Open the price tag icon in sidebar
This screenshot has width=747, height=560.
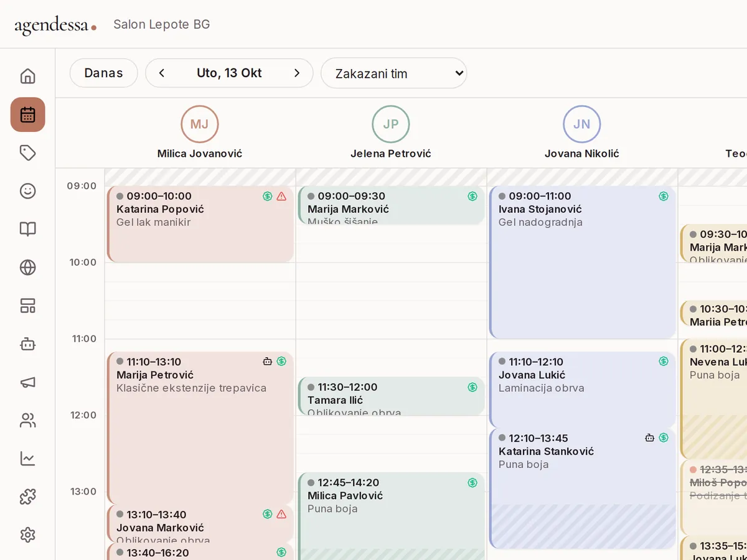[x=27, y=153]
